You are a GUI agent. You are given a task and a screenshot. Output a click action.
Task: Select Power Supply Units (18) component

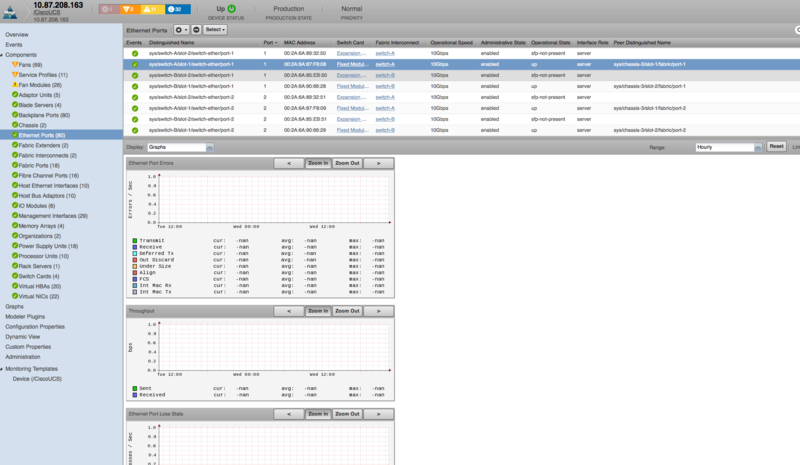[x=48, y=246]
